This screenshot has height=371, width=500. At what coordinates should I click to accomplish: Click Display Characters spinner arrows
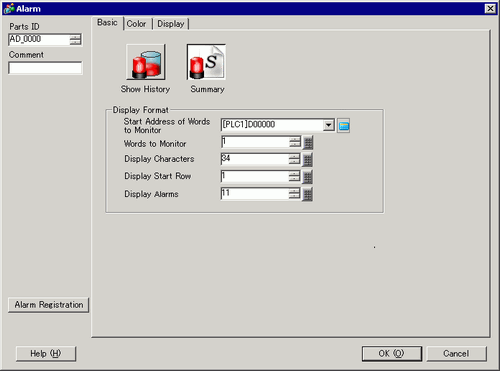pyautogui.click(x=295, y=159)
